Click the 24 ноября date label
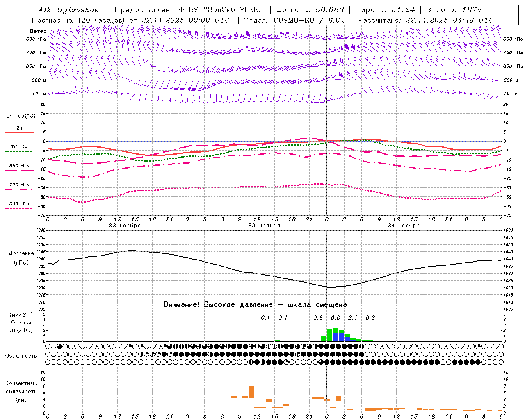The width and height of the screenshot is (525, 420). pyautogui.click(x=404, y=225)
